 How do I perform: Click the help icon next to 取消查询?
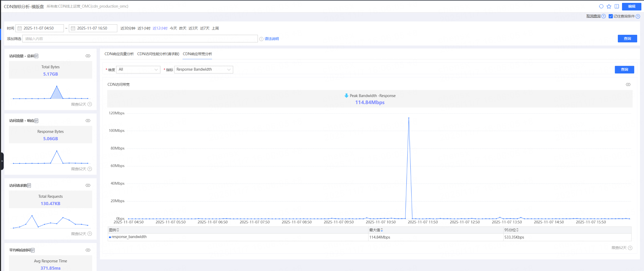(604, 16)
